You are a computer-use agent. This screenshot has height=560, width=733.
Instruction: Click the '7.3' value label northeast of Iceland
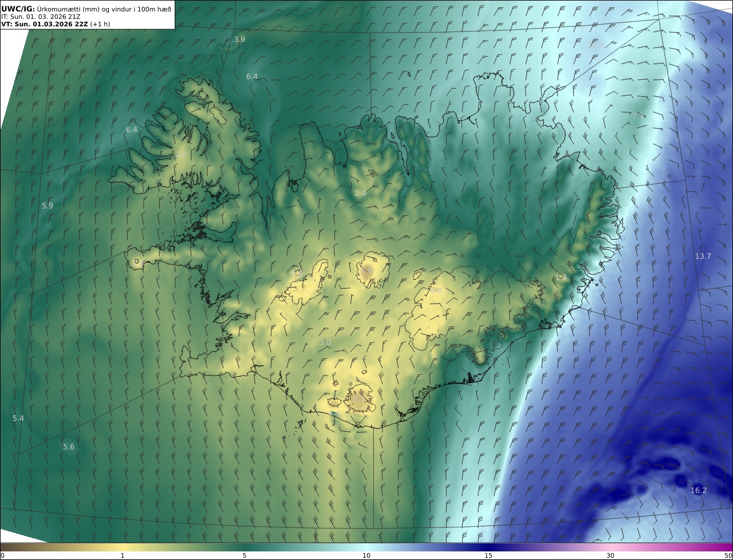(638, 116)
